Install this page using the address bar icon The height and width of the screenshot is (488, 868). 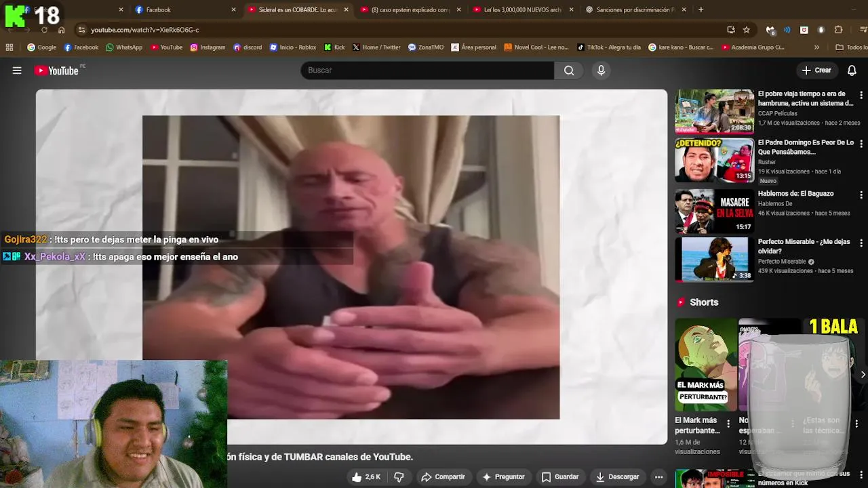click(730, 30)
